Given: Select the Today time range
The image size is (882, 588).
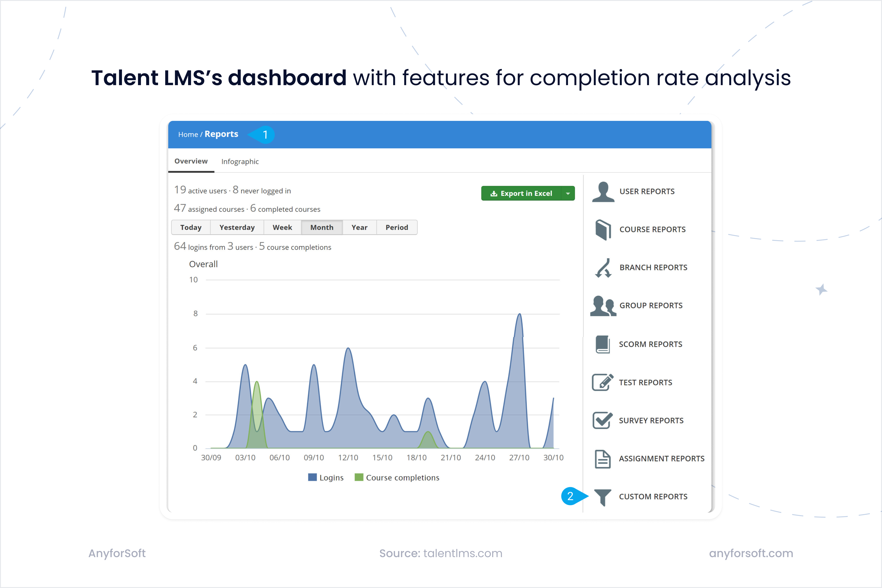Looking at the screenshot, I should (191, 227).
